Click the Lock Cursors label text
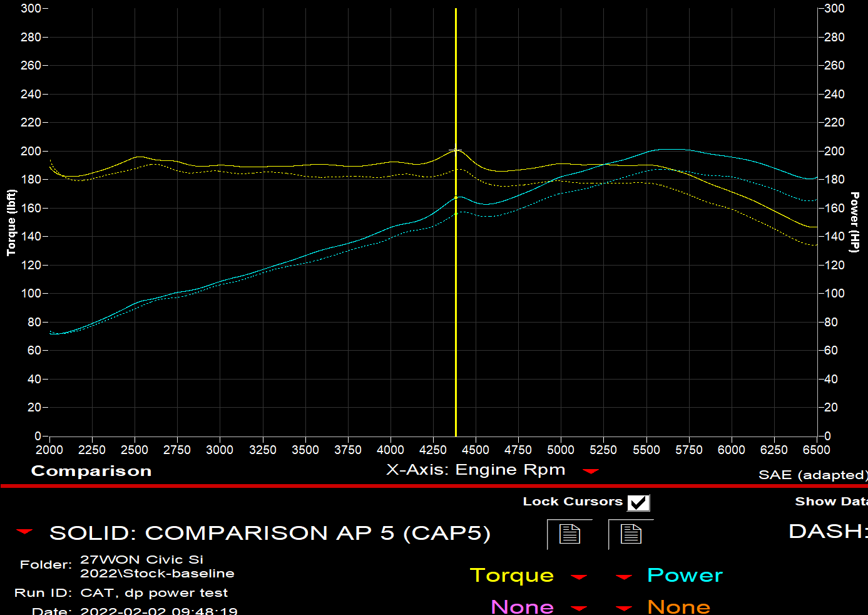 [573, 501]
